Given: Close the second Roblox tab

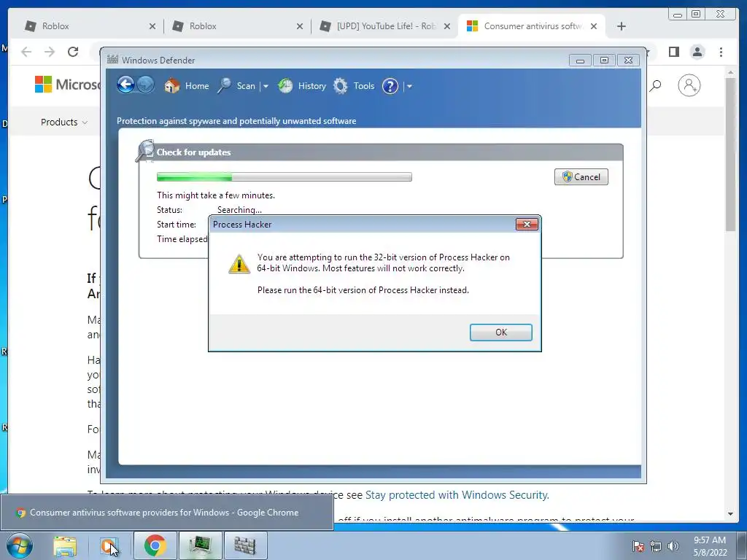Looking at the screenshot, I should pos(300,26).
